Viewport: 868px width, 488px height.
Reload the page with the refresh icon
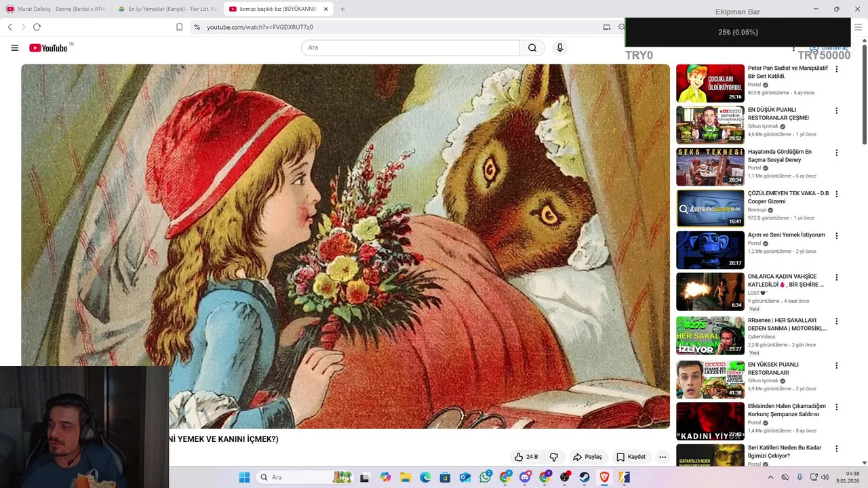37,27
